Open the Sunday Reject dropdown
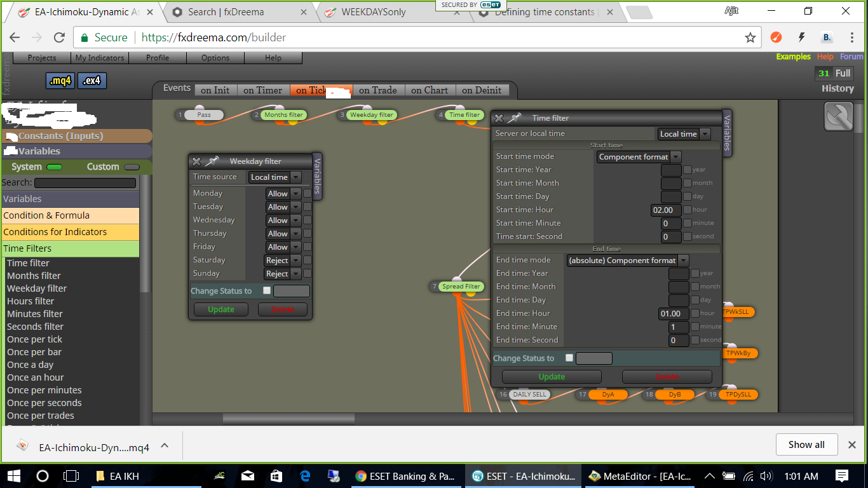 tap(283, 274)
